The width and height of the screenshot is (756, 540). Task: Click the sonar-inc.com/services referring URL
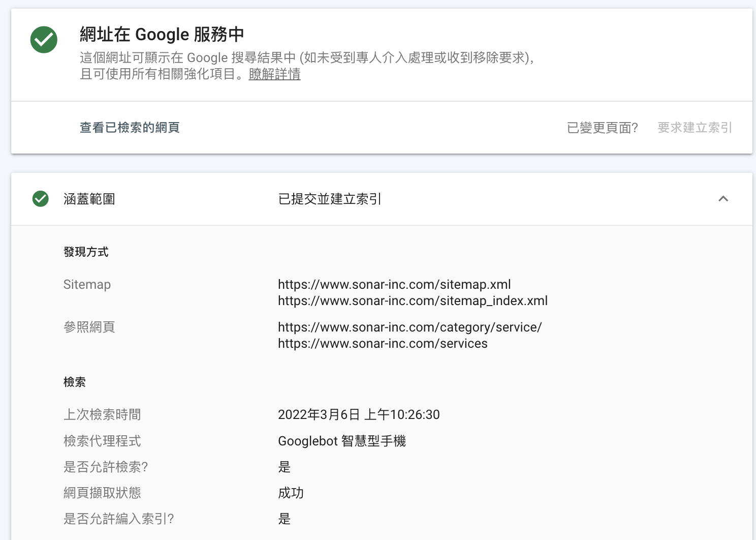click(x=383, y=343)
